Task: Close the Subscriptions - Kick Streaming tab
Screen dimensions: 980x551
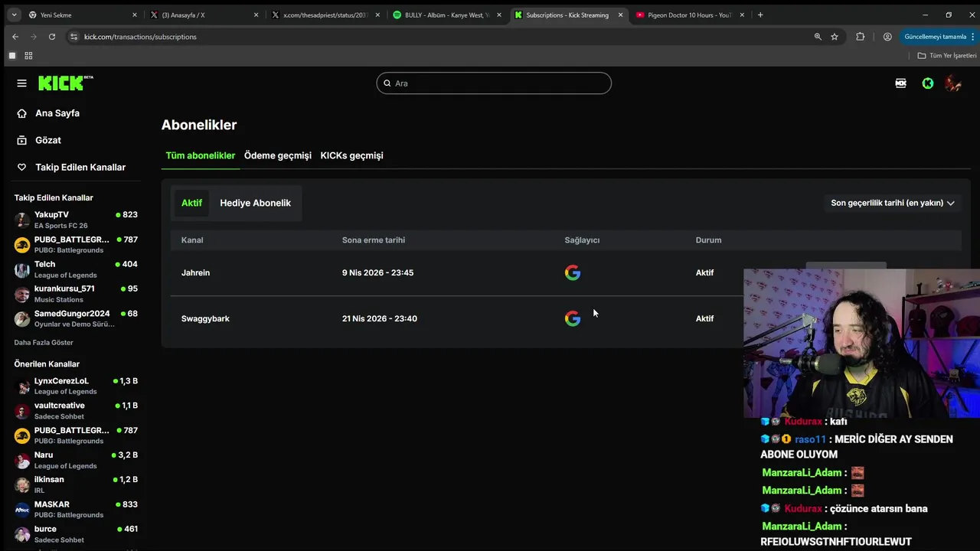Action: coord(620,15)
